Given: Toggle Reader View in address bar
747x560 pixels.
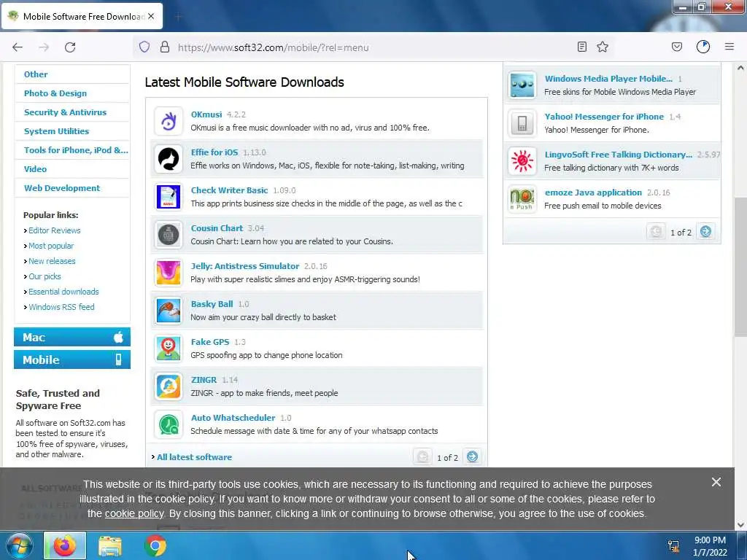Looking at the screenshot, I should pyautogui.click(x=581, y=47).
